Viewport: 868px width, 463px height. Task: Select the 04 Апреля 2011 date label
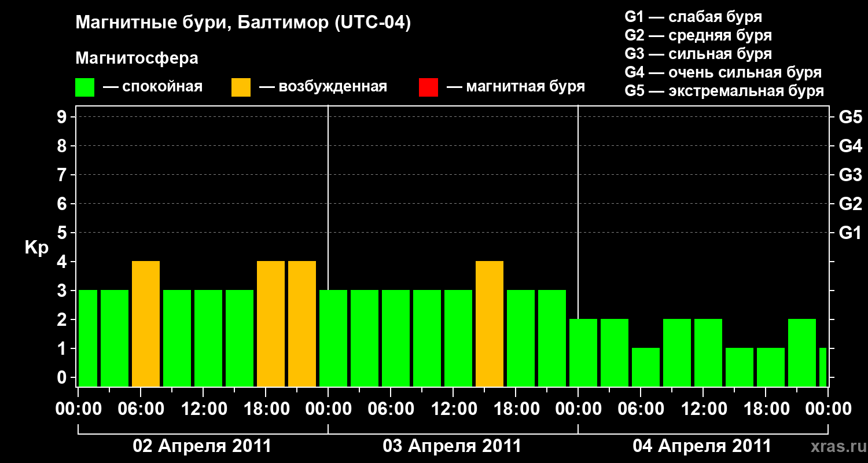702,446
